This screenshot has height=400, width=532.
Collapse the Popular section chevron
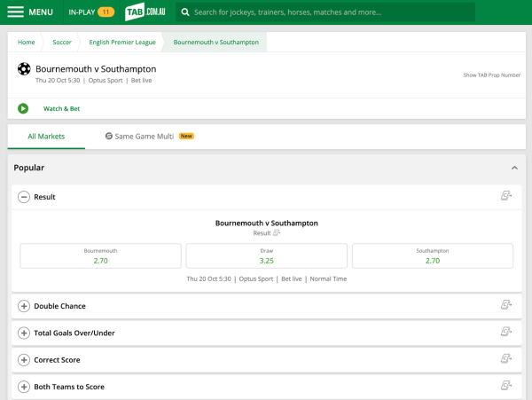click(514, 168)
